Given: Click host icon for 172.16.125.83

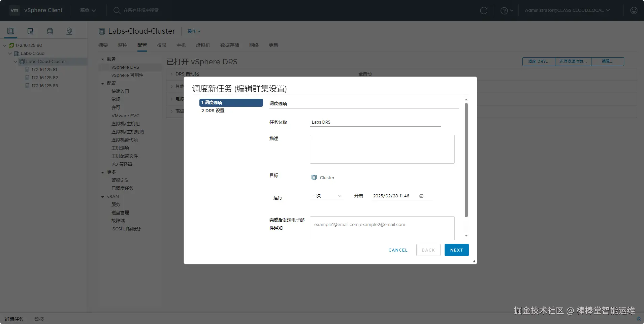Looking at the screenshot, I should pos(27,86).
